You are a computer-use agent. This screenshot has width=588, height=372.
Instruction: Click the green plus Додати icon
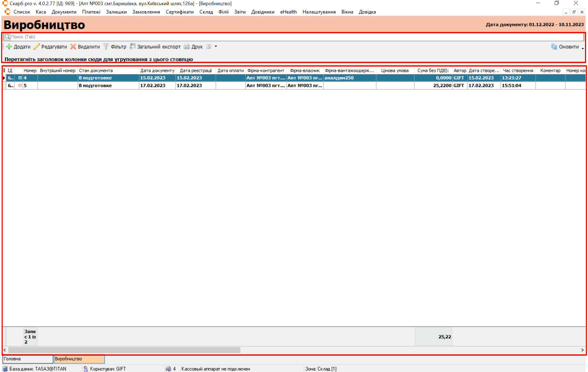[9, 47]
